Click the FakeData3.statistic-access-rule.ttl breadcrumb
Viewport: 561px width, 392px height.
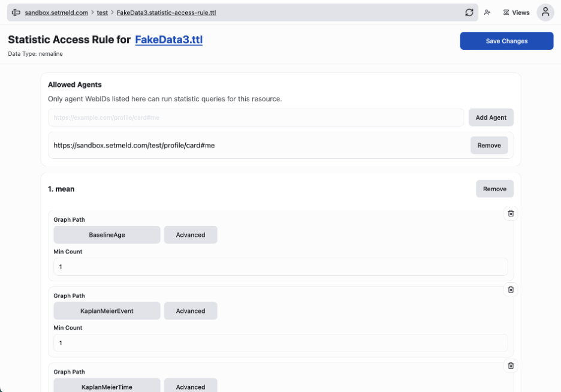tap(167, 13)
